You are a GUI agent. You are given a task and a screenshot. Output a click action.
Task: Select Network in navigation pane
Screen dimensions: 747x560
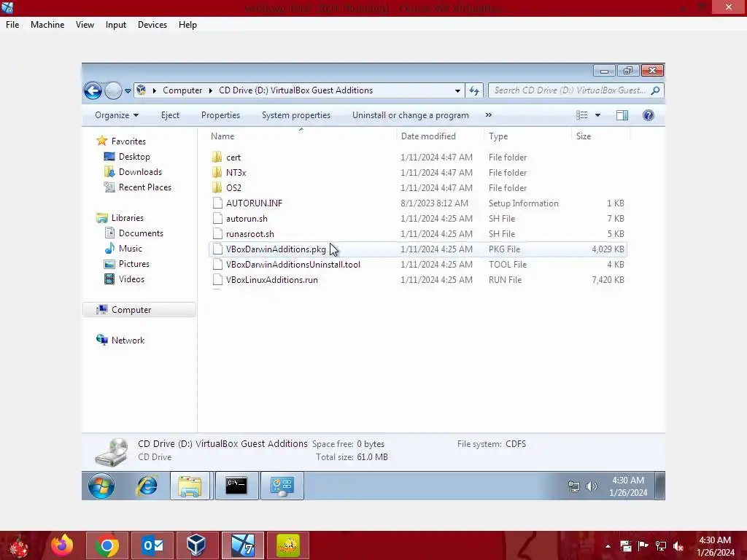pyautogui.click(x=128, y=341)
